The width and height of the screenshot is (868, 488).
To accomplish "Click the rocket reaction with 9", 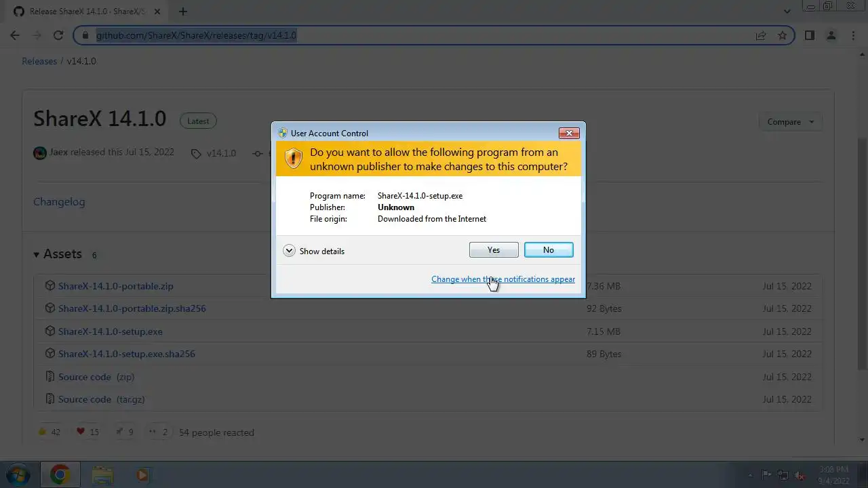I will [x=123, y=432].
